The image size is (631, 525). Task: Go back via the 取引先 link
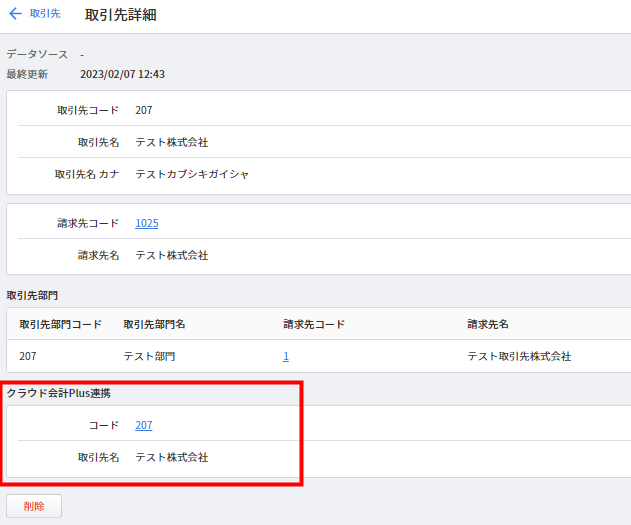[x=45, y=14]
